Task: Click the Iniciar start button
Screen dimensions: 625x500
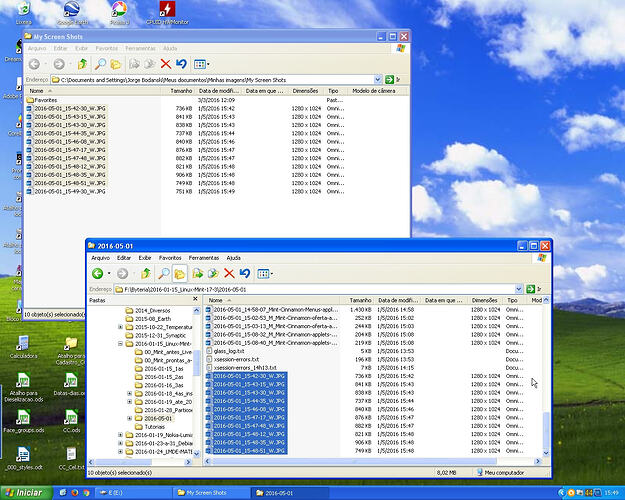Action: (25, 492)
